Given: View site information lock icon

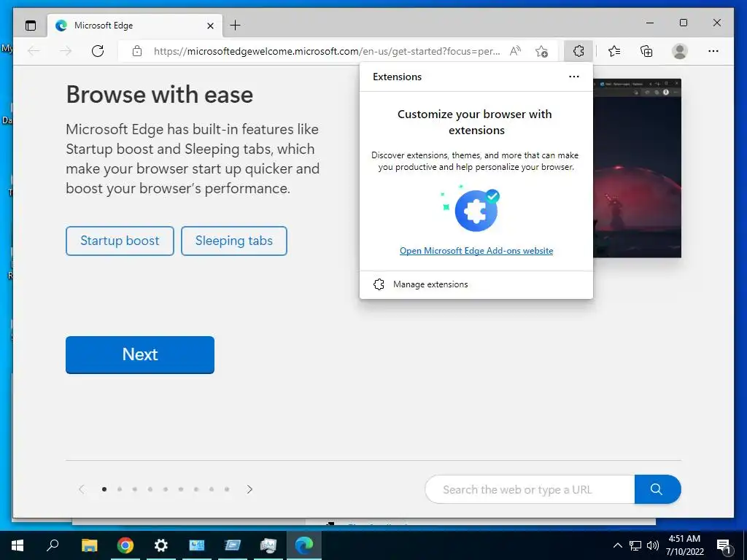Looking at the screenshot, I should pos(137,51).
